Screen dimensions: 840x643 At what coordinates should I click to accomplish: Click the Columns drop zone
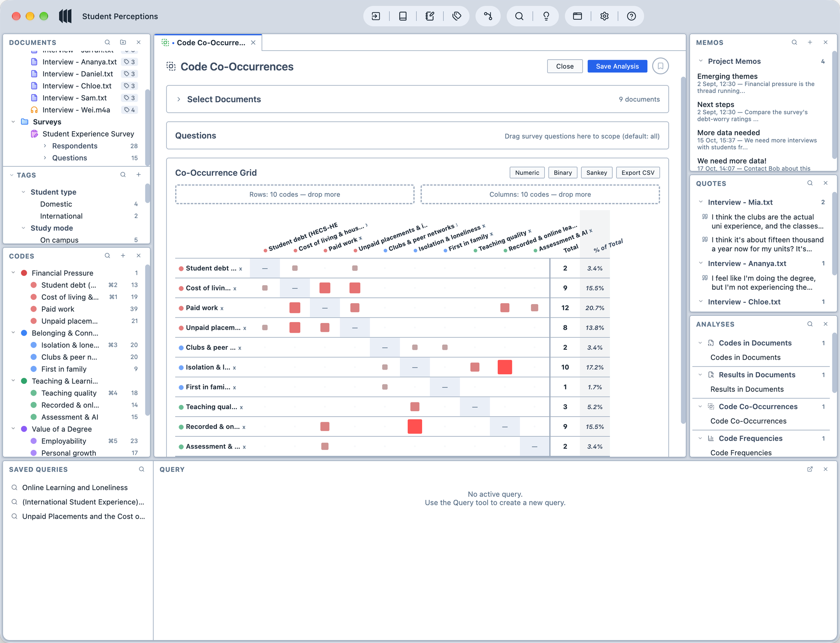(540, 194)
